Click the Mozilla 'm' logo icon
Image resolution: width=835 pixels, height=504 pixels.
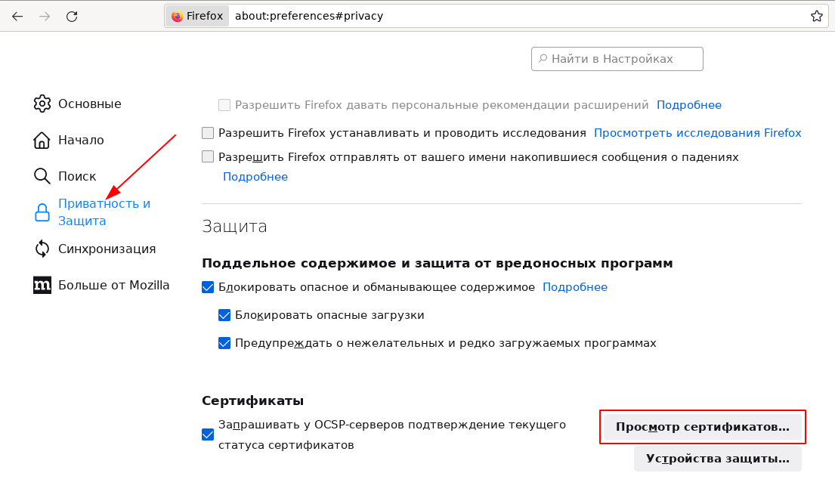click(x=42, y=285)
